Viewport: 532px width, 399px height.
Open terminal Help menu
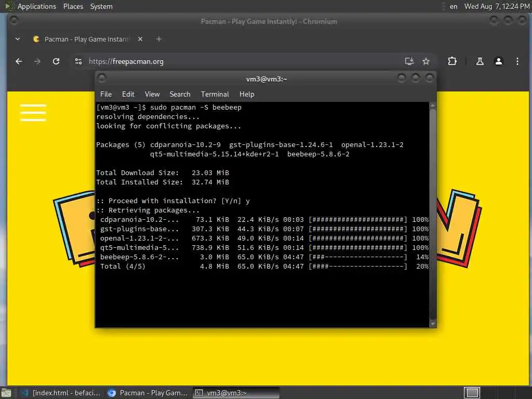point(247,95)
